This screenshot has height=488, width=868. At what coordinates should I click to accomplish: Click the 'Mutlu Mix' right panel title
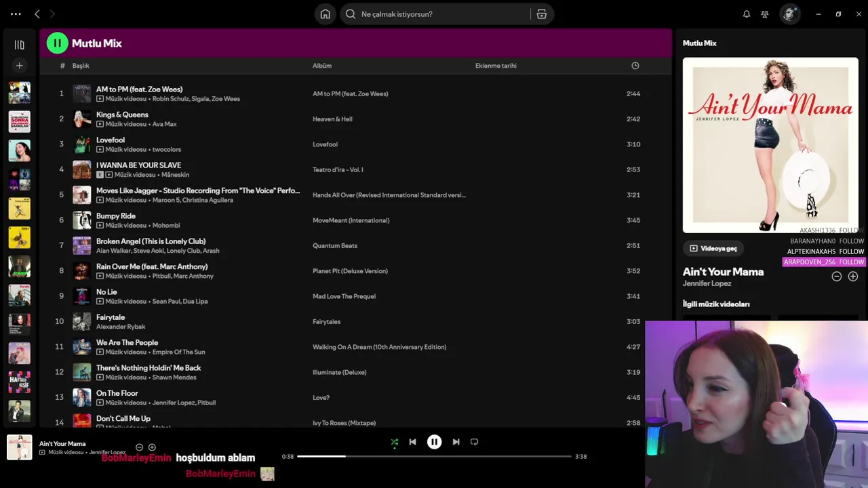(699, 43)
